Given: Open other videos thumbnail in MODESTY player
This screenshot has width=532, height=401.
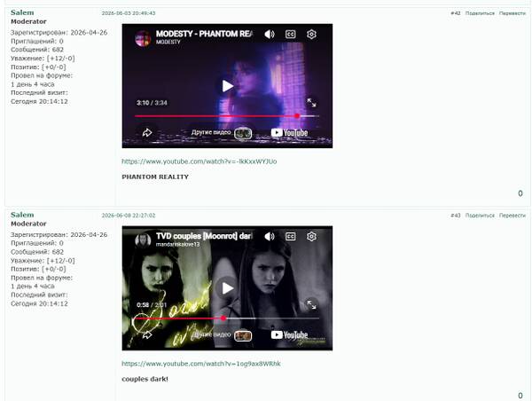Looking at the screenshot, I should click(243, 133).
